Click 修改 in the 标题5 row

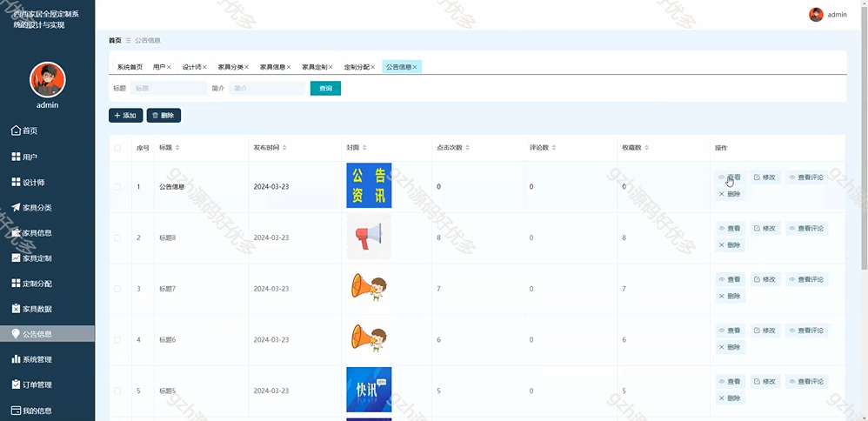click(x=765, y=381)
